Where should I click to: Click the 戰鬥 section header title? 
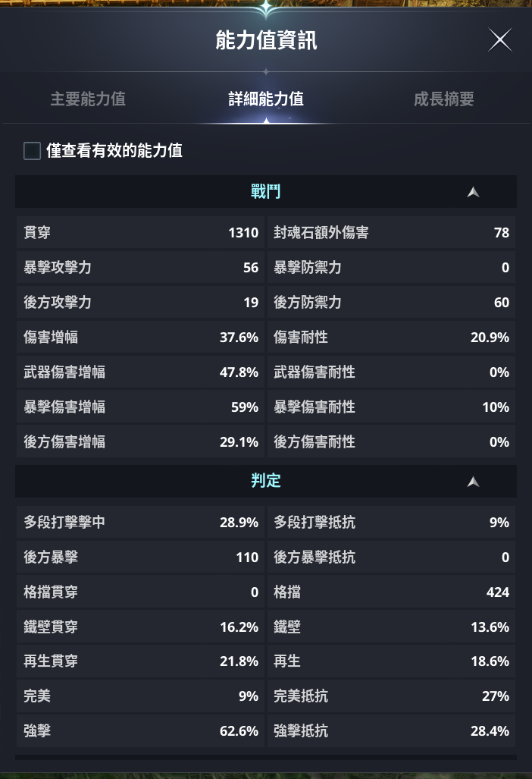click(x=265, y=192)
